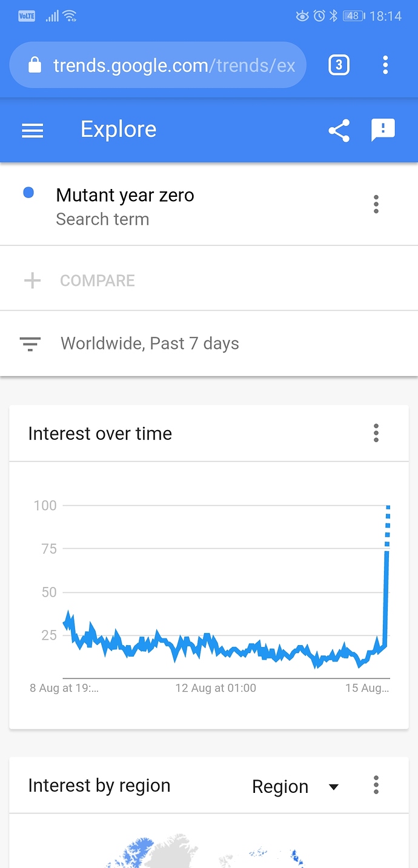Expand the Region dropdown selector
Image resolution: width=418 pixels, height=868 pixels.
point(295,786)
